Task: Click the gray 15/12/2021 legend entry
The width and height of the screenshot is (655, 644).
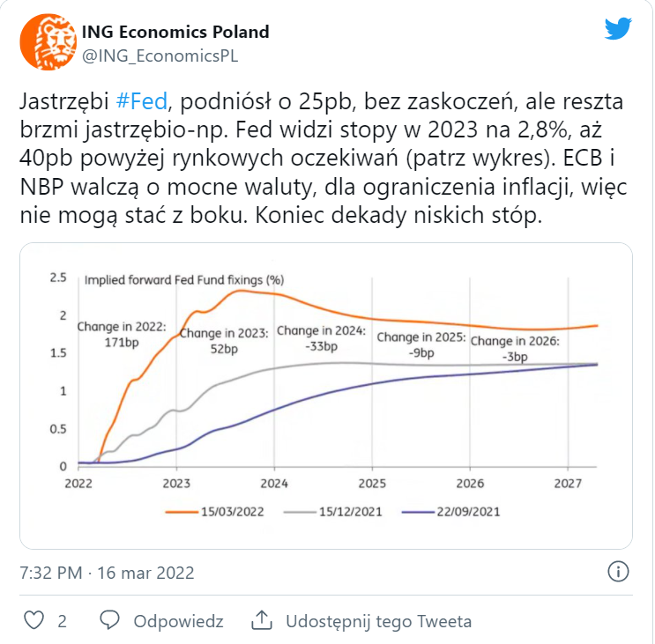Action: [333, 512]
